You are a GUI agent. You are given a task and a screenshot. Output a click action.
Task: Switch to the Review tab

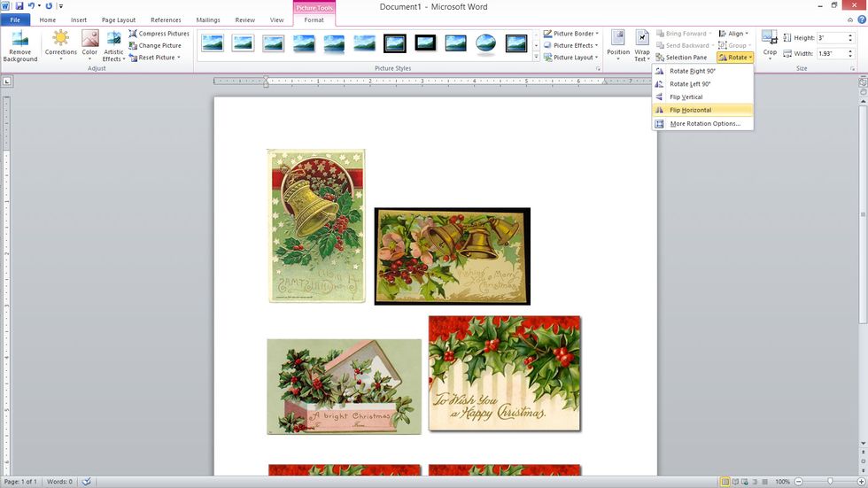point(244,19)
